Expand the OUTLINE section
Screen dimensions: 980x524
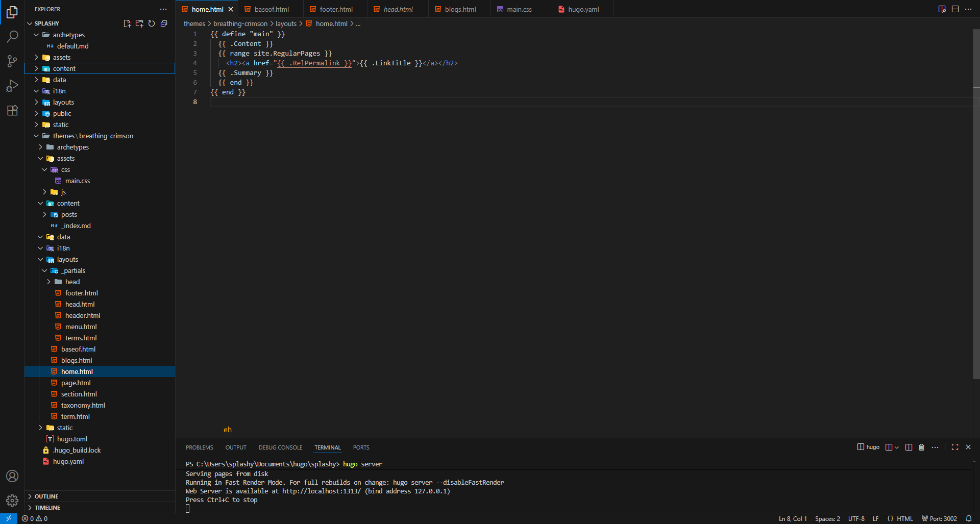tap(46, 496)
